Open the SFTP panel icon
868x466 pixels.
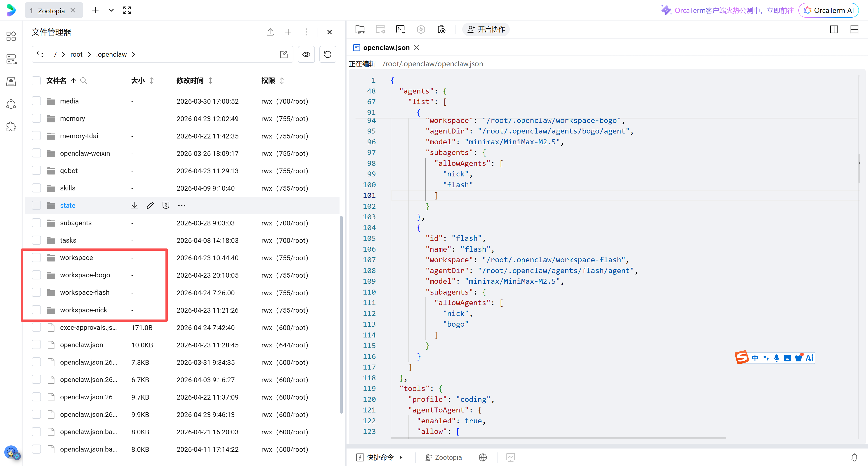(x=360, y=29)
